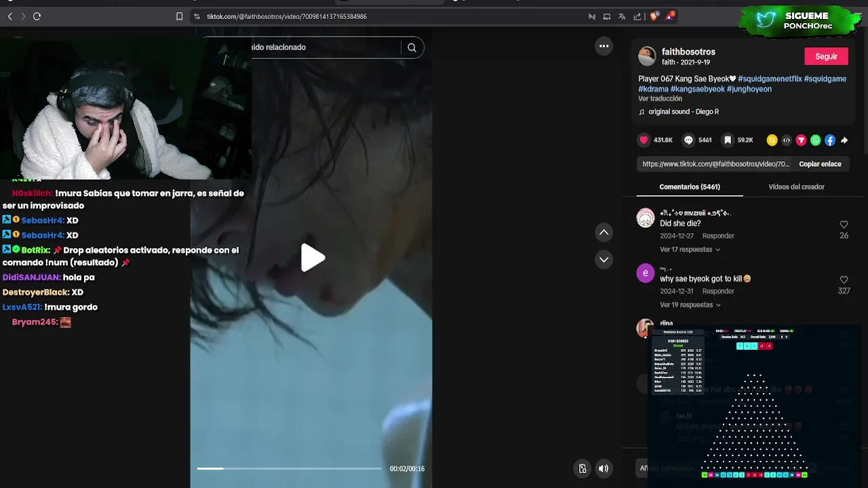
Task: Open the Brave Rewards triangle icon
Action: [x=670, y=16]
